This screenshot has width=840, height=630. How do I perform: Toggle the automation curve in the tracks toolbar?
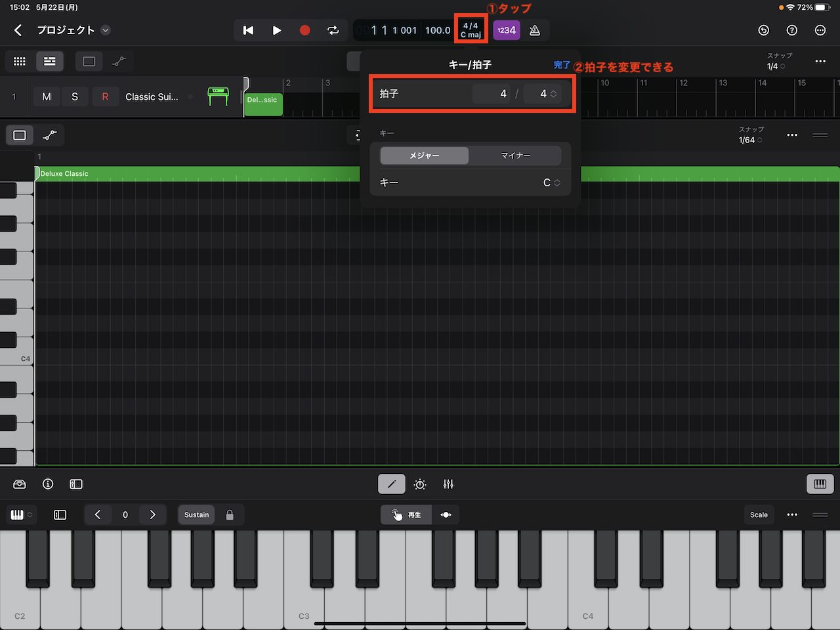(x=119, y=61)
